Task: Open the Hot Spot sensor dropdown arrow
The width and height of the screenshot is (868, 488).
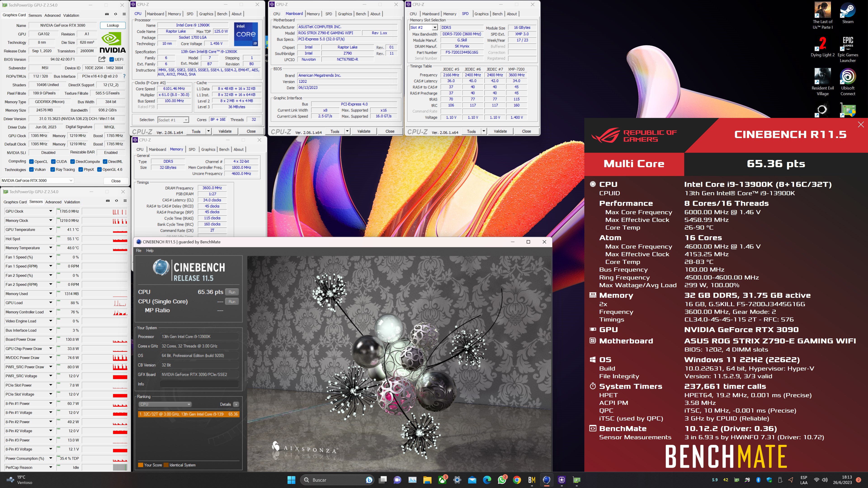Action: tap(51, 239)
